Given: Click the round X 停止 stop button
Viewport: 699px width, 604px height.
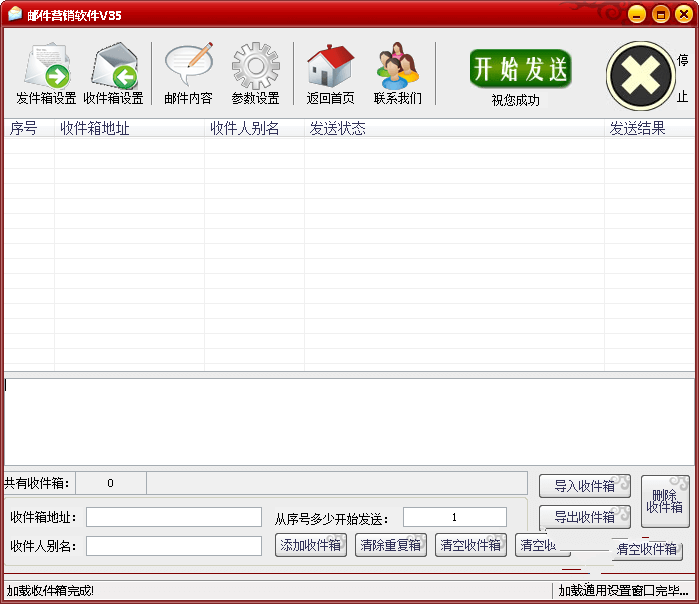Looking at the screenshot, I should 641,76.
